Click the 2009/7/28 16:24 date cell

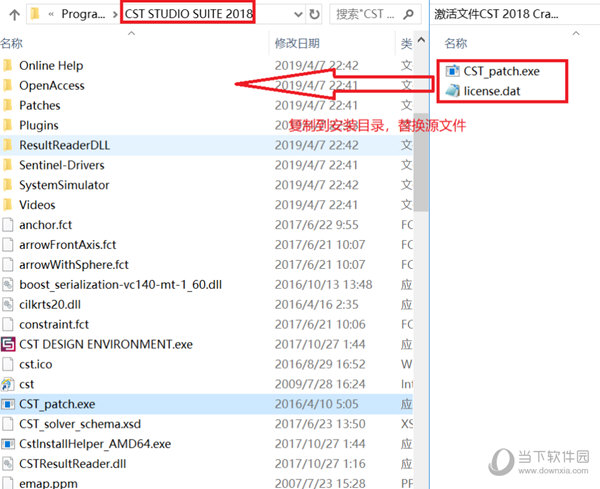(320, 384)
